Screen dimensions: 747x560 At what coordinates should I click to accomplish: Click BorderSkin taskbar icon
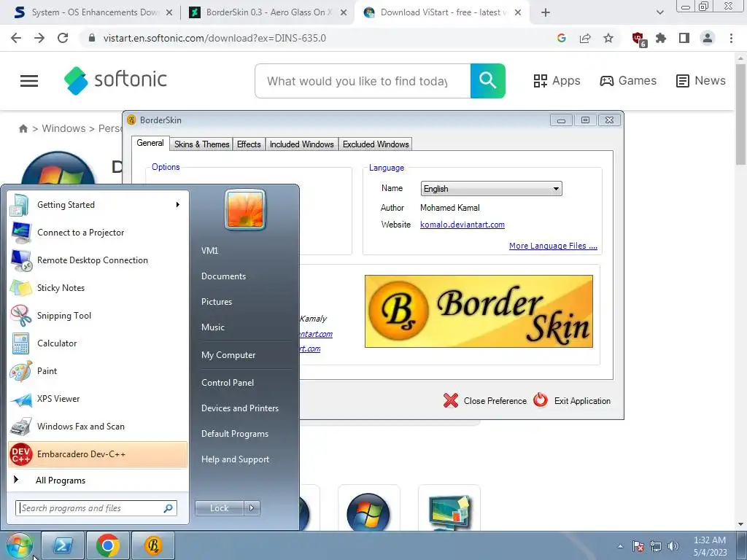[153, 545]
